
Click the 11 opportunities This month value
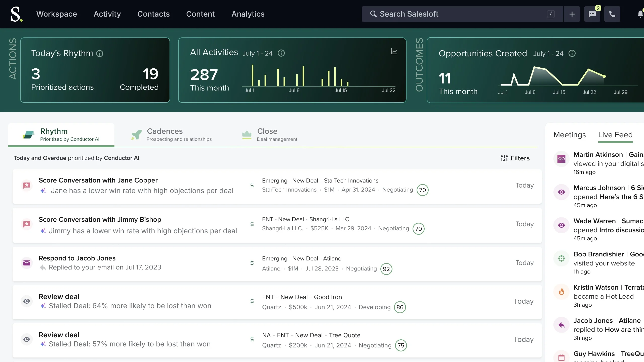[445, 78]
